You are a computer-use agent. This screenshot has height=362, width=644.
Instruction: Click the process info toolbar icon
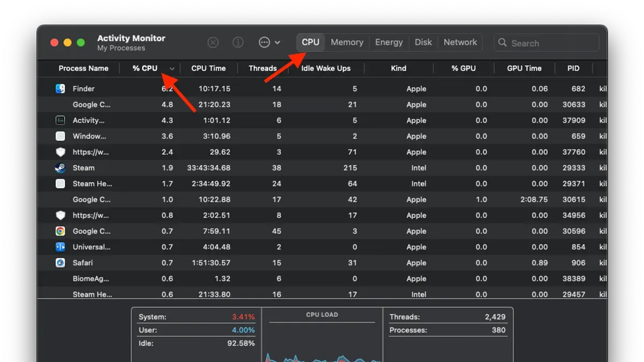pos(238,42)
